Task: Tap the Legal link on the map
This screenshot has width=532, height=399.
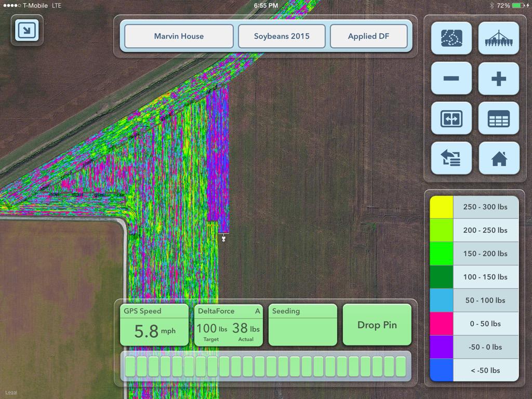Action: tap(11, 392)
